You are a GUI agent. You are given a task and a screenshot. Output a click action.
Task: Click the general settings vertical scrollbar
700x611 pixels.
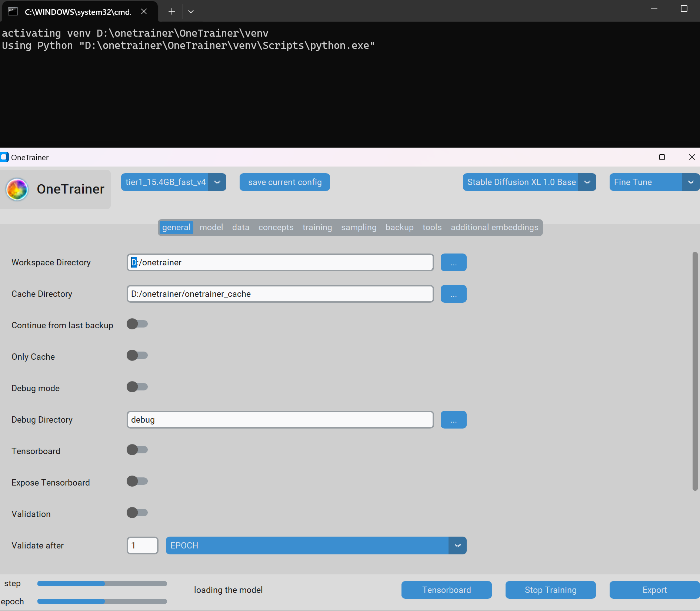(695, 371)
